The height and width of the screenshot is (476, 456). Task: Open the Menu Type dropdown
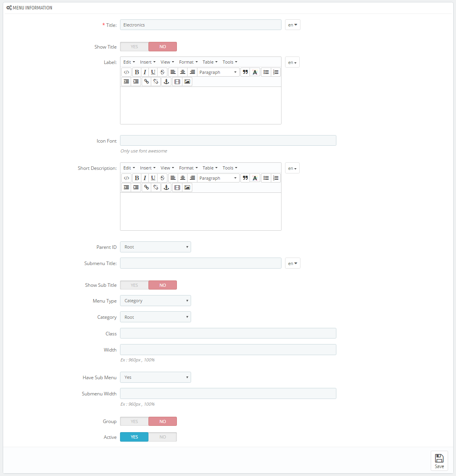[156, 301]
